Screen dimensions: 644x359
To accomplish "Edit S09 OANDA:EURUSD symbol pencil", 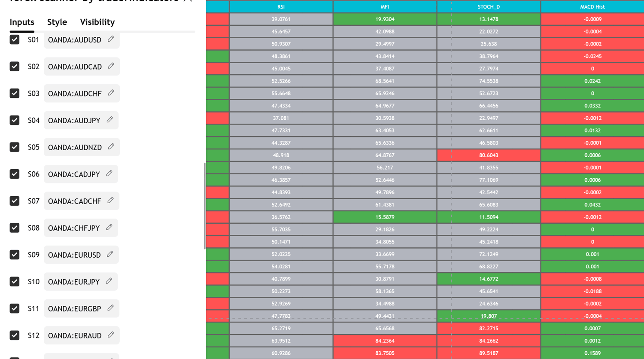I will pyautogui.click(x=110, y=254).
